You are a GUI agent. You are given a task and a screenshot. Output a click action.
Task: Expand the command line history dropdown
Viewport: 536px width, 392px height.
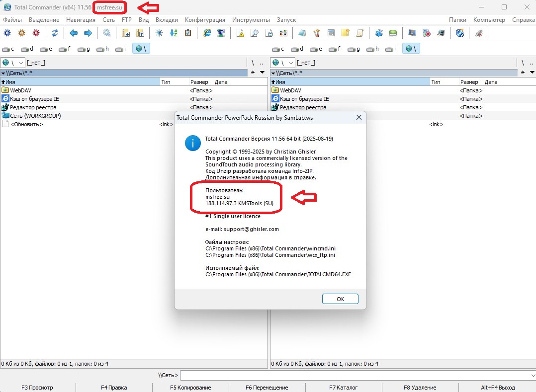coord(532,376)
